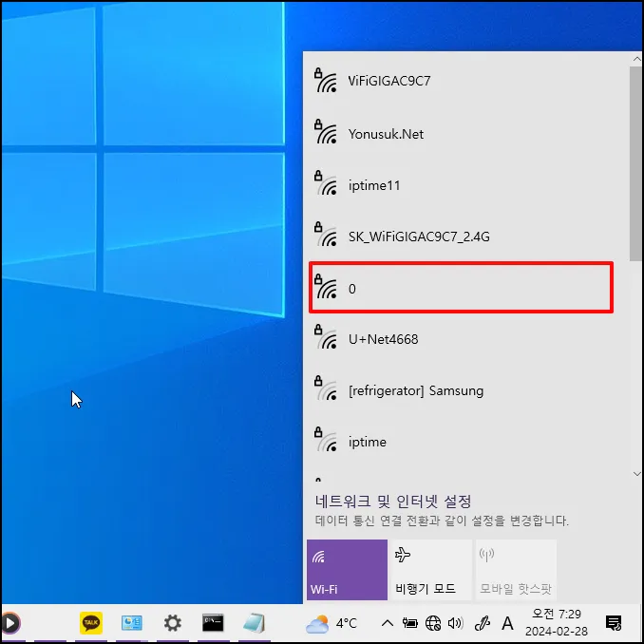Toggle 모바일 핫스팟 tile
The width and height of the screenshot is (644, 644).
pyautogui.click(x=517, y=570)
